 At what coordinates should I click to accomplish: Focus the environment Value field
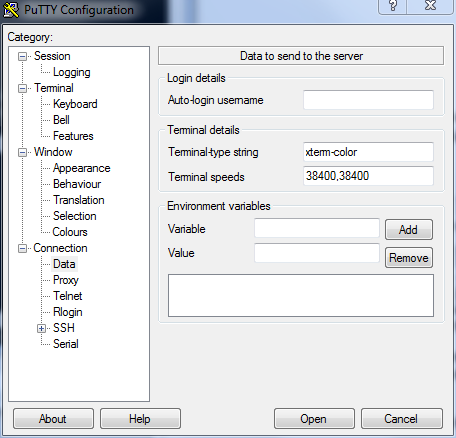click(317, 253)
